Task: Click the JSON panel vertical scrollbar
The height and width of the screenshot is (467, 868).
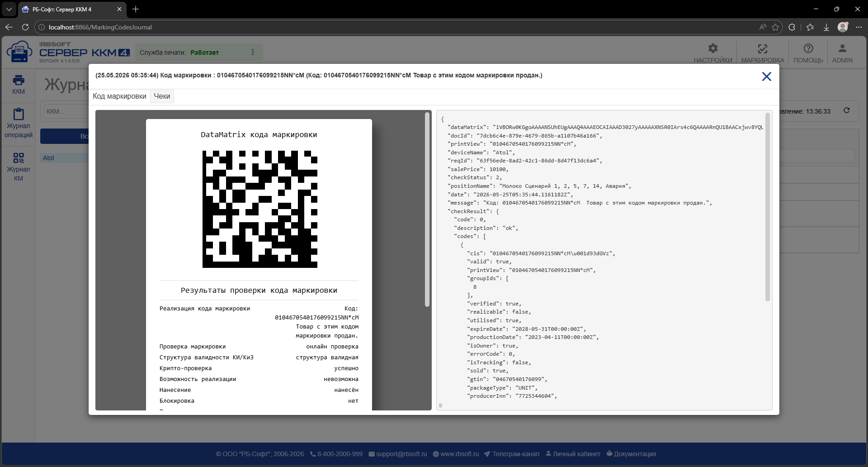Action: coord(767,207)
